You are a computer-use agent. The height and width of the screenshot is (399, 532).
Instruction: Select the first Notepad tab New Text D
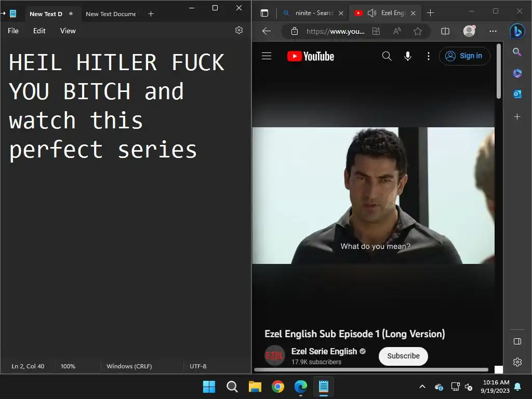click(x=46, y=14)
